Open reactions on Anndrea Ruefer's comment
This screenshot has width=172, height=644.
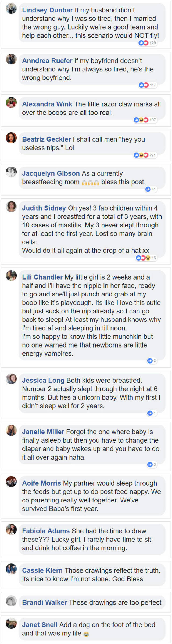144,85
